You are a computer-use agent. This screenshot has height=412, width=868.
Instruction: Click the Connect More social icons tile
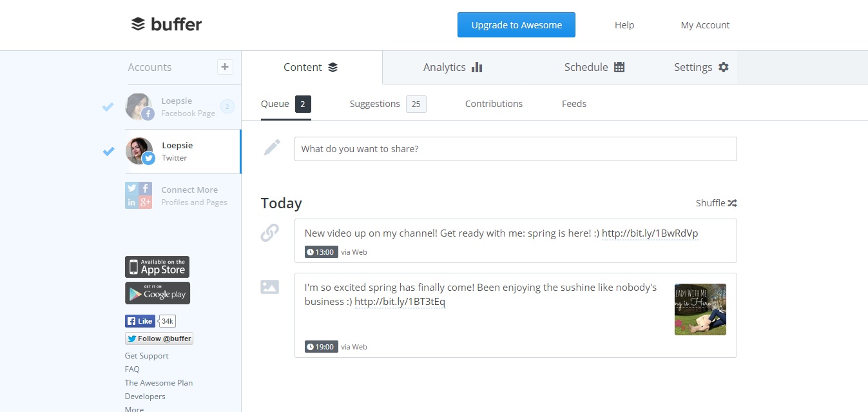(x=139, y=195)
